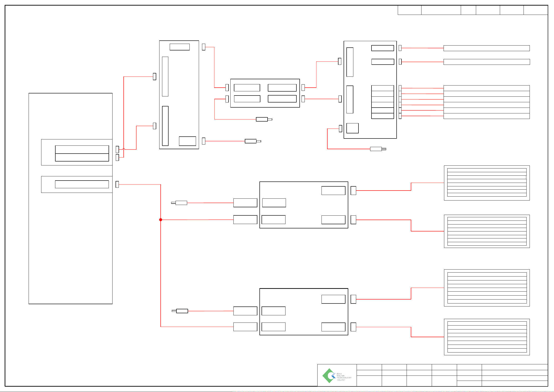The width and height of the screenshot is (554, 392).
Task: Click the topmost striped list box on the right side
Action: click(x=487, y=183)
